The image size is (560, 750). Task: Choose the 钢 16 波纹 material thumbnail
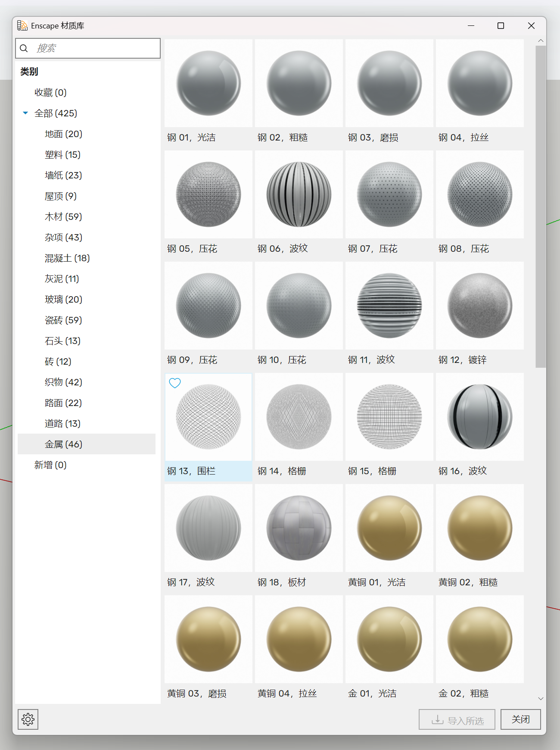(x=480, y=417)
